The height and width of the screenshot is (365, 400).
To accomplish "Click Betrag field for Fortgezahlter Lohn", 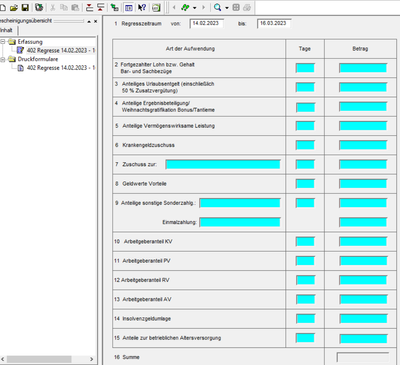I will (363, 68).
